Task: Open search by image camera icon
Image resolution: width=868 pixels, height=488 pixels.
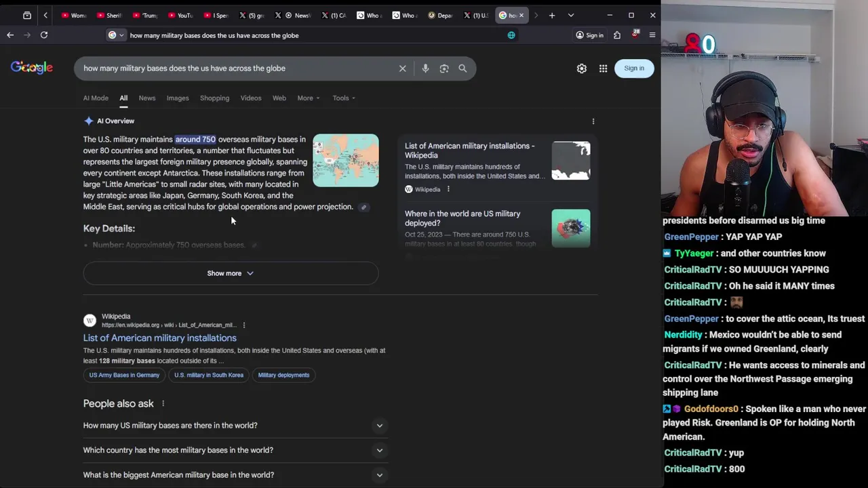Action: 444,68
